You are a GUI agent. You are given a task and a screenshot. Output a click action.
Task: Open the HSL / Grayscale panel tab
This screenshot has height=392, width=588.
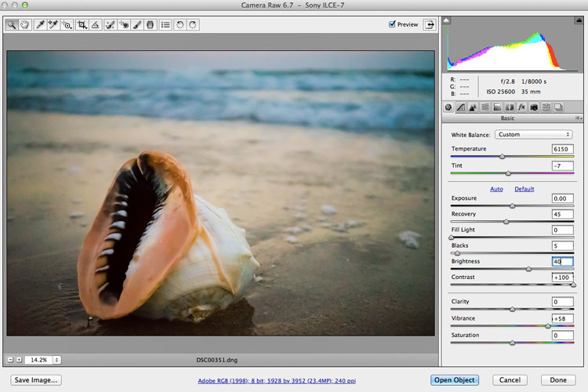pyautogui.click(x=485, y=107)
